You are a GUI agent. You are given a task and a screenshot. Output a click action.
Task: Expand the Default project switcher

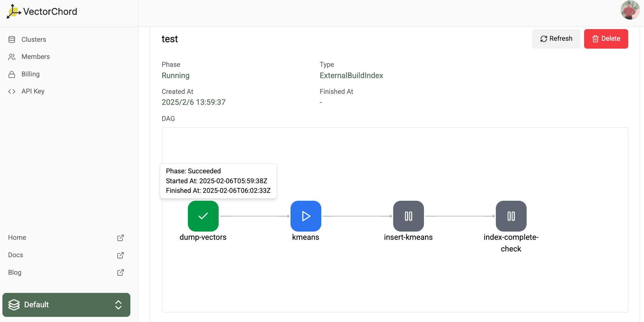[x=66, y=305]
